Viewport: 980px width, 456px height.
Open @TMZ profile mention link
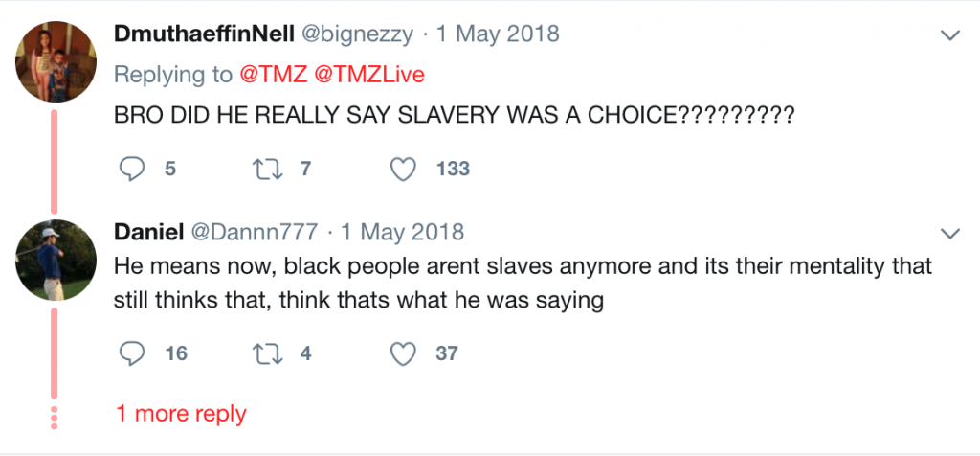273,75
